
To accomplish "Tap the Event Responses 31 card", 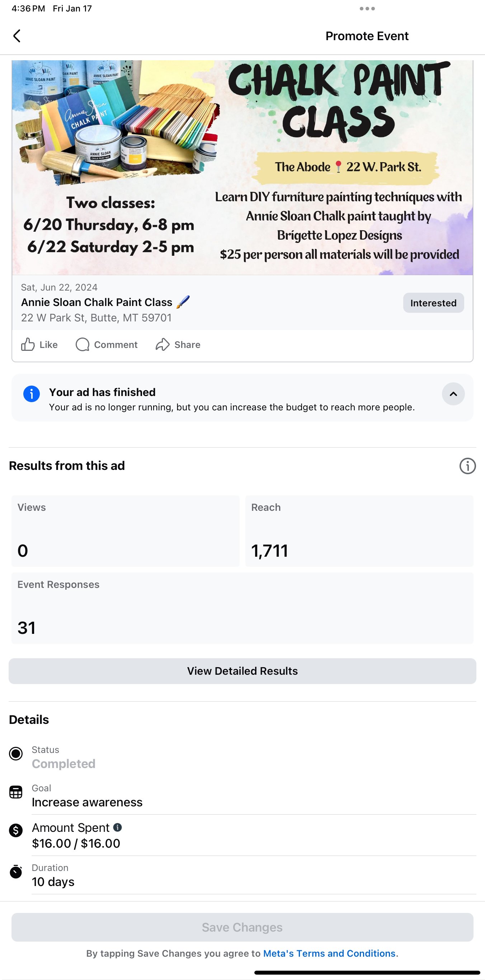I will [242, 608].
